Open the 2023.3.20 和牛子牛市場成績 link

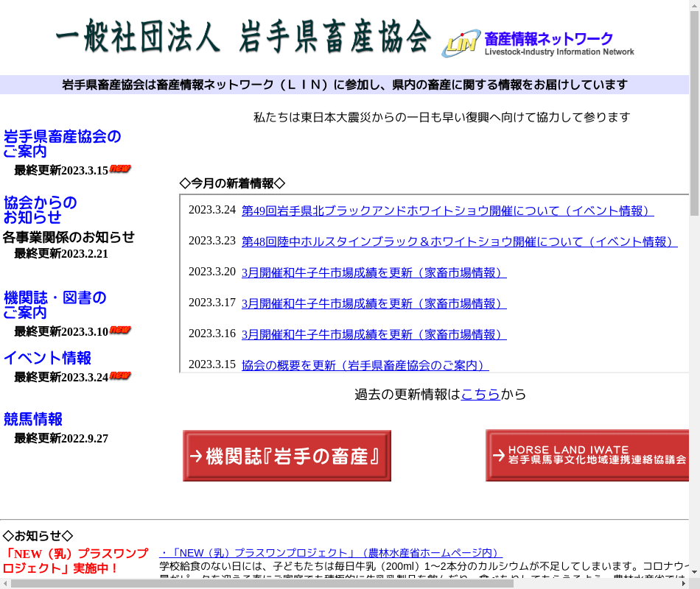point(374,272)
